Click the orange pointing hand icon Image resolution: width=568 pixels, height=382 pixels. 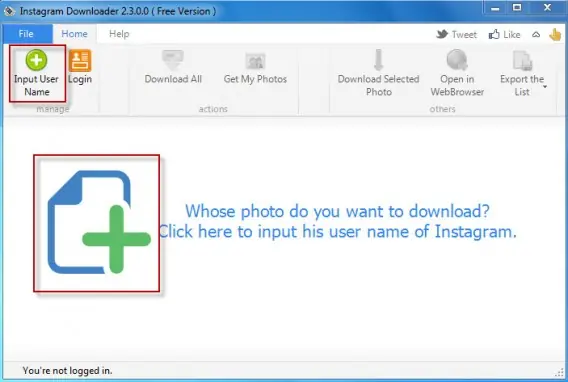[555, 35]
